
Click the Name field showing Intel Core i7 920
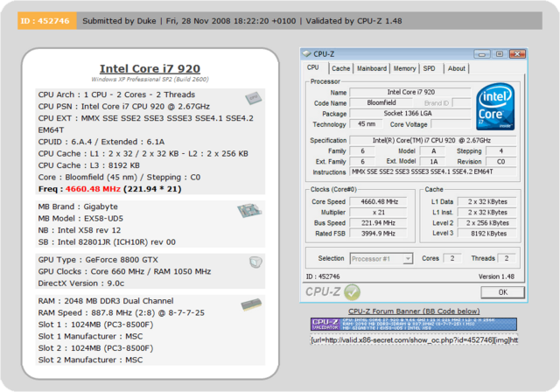(410, 92)
